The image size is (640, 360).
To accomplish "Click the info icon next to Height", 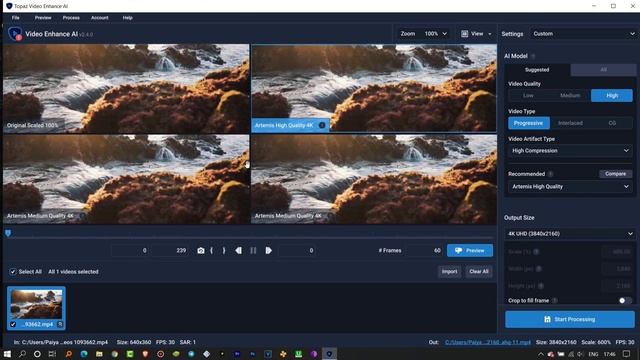I will tap(541, 286).
